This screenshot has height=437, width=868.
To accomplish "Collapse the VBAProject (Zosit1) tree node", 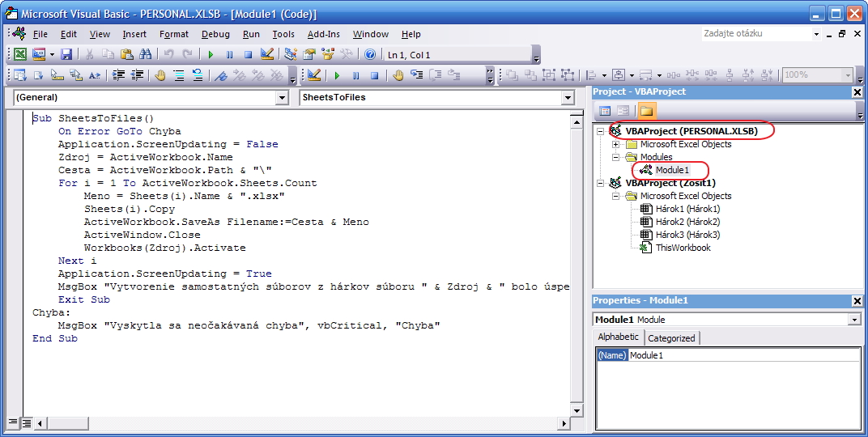I will pyautogui.click(x=600, y=183).
